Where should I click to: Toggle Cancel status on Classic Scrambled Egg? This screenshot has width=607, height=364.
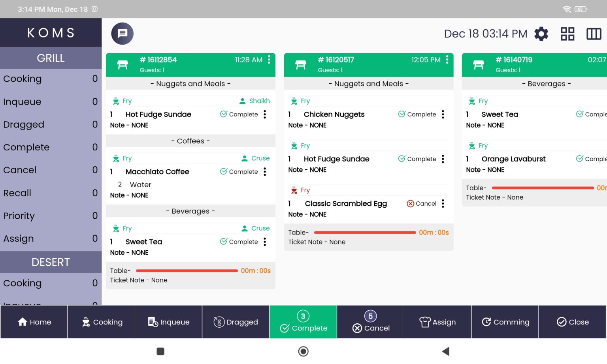422,204
